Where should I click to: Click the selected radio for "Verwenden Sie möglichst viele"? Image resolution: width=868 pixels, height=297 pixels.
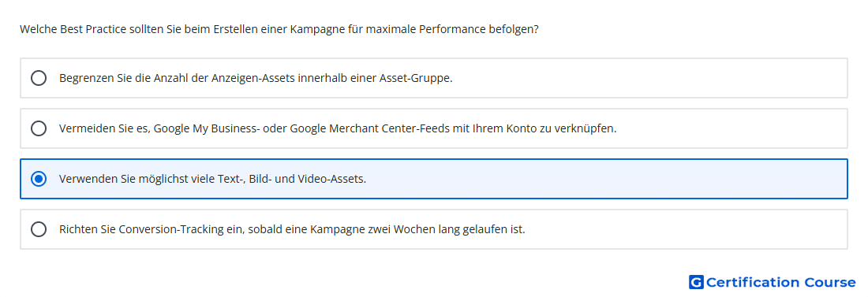(x=39, y=179)
